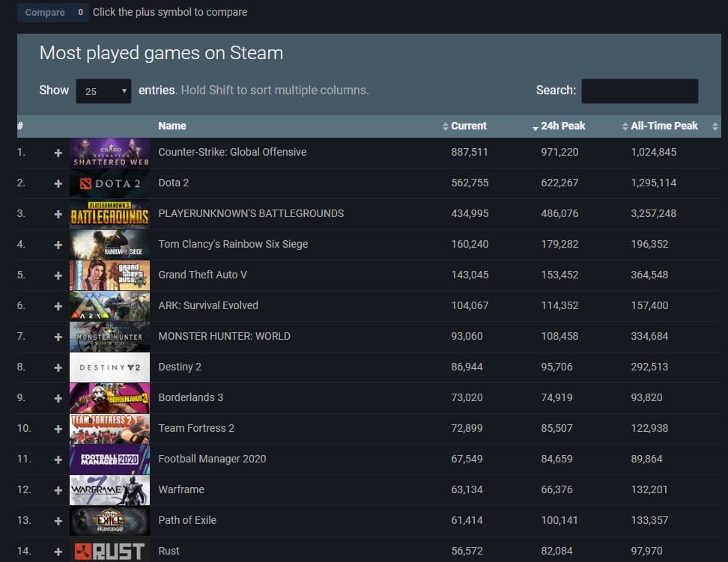Click plus icon on Warframe row
This screenshot has height=562, width=728.
58,490
